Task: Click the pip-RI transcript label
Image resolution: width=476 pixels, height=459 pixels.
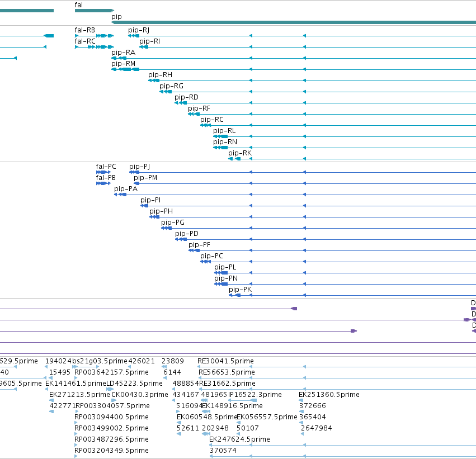Action: [150, 41]
